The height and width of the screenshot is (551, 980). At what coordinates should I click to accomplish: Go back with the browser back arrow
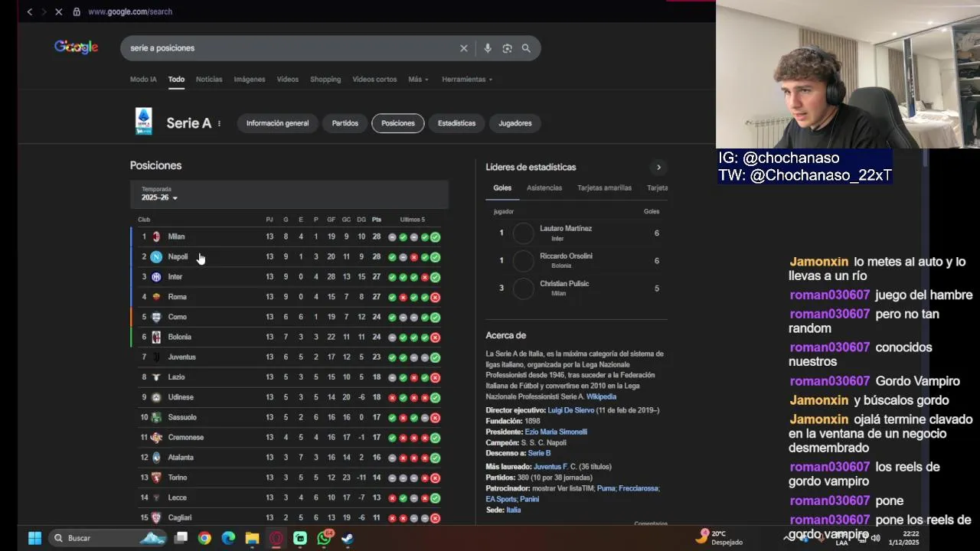(x=29, y=11)
